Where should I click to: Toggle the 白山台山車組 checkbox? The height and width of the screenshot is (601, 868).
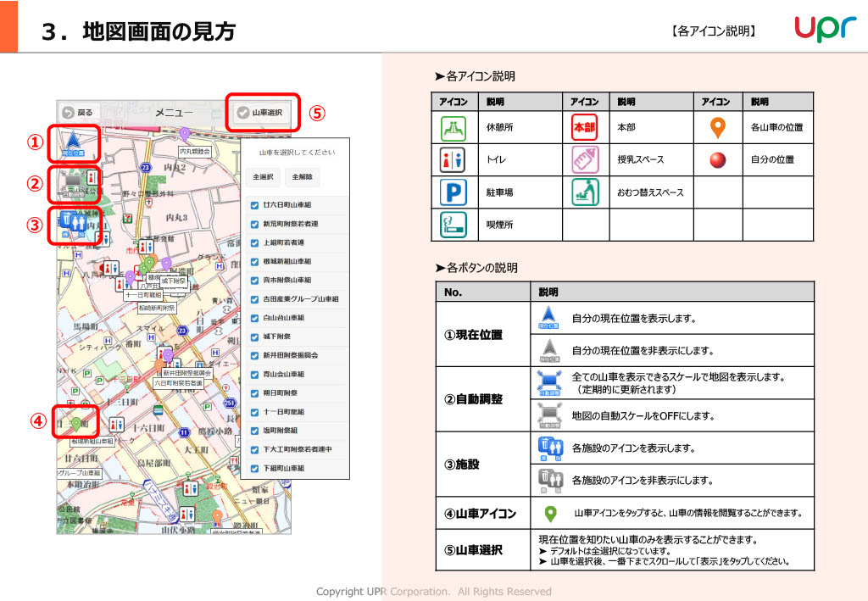click(x=254, y=318)
